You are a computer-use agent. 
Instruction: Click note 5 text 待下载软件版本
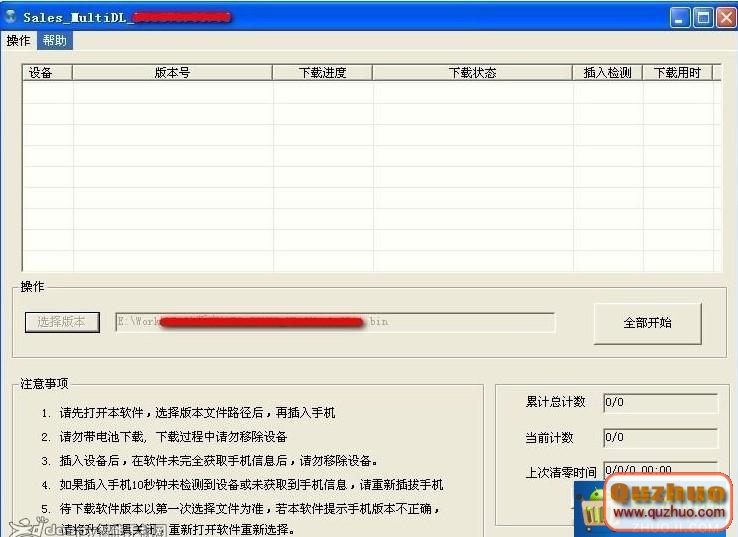(x=102, y=509)
